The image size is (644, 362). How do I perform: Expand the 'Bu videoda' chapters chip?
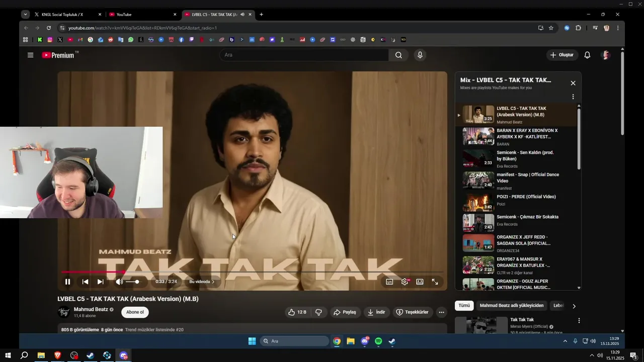(x=202, y=282)
